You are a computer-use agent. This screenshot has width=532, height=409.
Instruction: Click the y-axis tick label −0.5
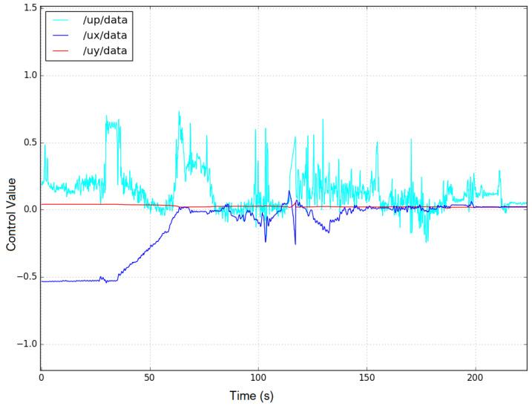[x=28, y=277]
